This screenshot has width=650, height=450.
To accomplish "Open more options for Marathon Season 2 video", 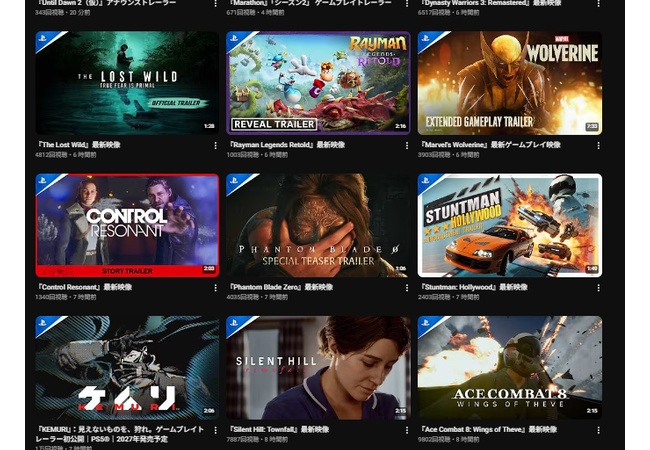I will point(407,3).
